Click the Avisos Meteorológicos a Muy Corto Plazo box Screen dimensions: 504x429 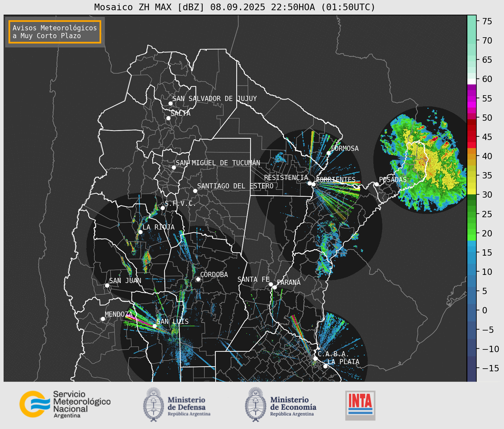(x=55, y=32)
